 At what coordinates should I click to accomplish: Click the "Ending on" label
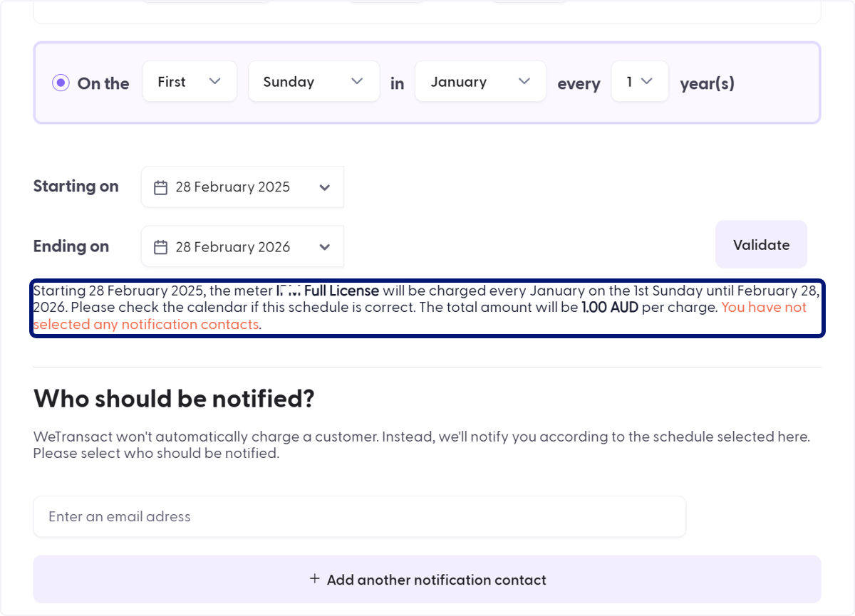coord(71,246)
